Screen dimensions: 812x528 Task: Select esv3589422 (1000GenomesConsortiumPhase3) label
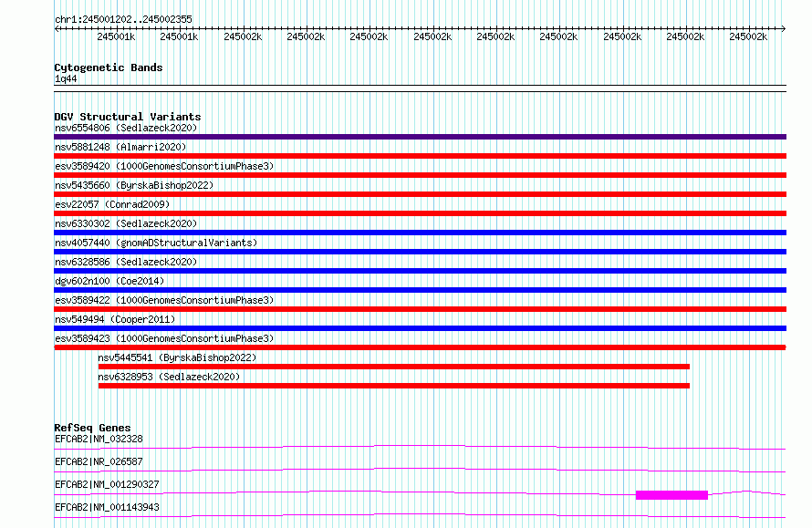tap(164, 300)
